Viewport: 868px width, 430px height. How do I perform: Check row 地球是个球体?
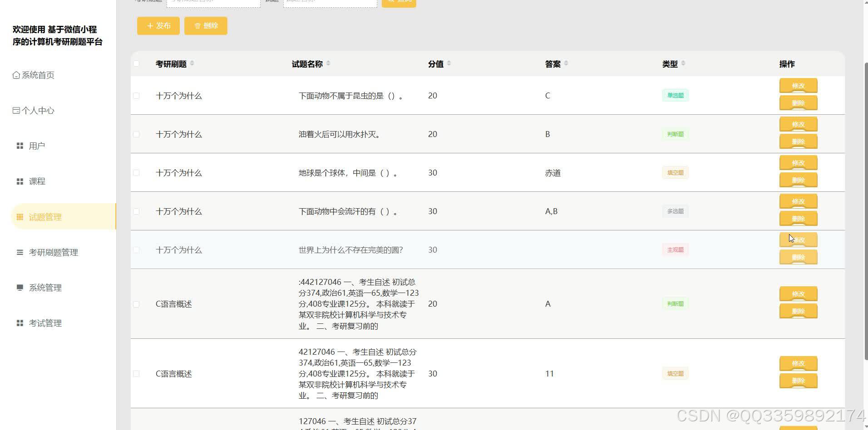pos(136,173)
